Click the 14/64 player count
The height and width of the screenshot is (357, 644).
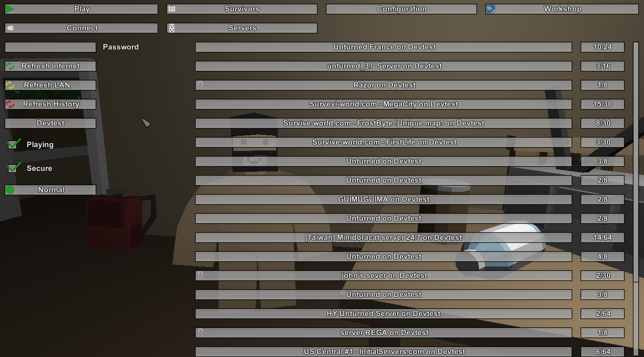tap(603, 238)
